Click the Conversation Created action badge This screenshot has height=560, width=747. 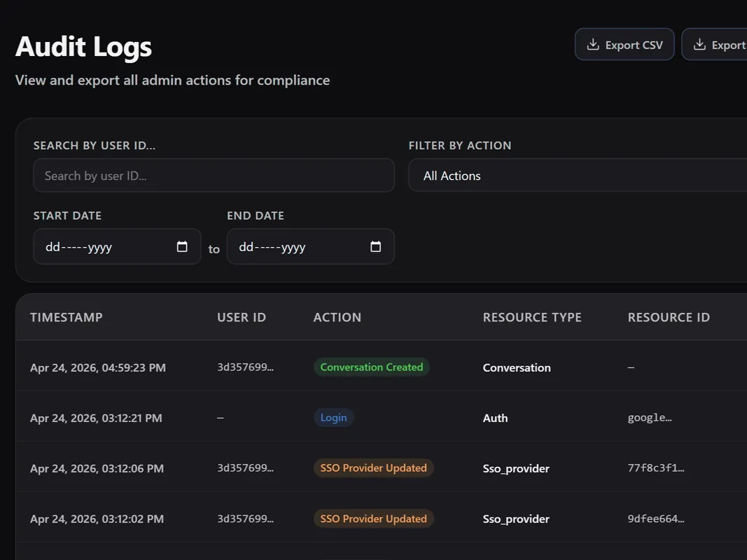coord(372,367)
